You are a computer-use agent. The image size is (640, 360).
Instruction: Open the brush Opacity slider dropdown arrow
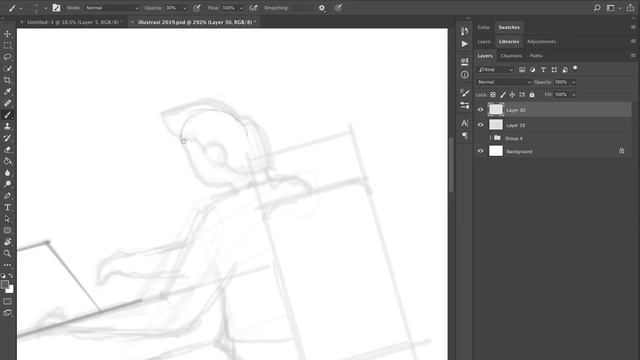[184, 8]
